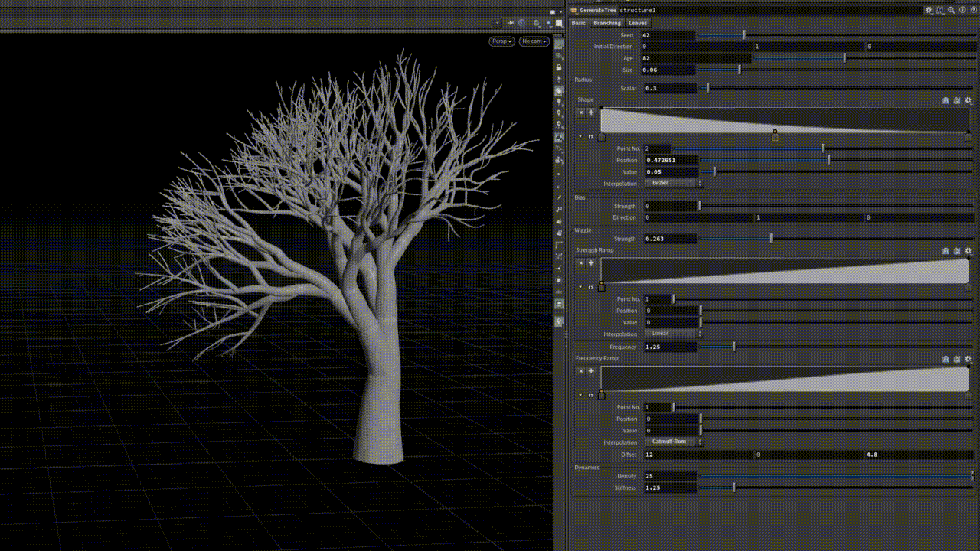The width and height of the screenshot is (980, 551).
Task: Click the Seed value input field
Action: [x=670, y=35]
